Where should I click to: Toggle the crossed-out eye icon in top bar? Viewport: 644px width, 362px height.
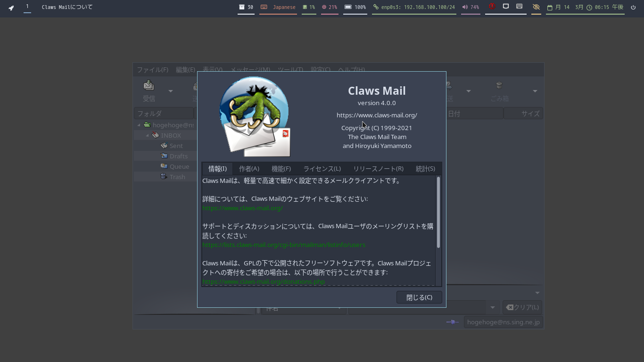tap(536, 7)
